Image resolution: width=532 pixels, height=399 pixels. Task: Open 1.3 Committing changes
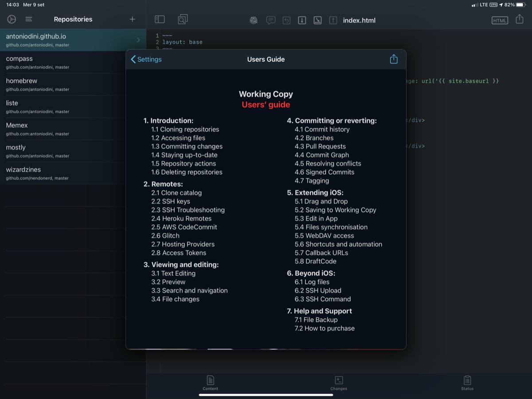187,146
